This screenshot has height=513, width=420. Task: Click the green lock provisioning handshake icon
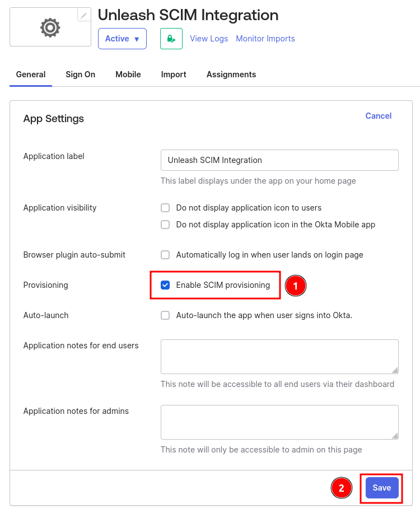(171, 39)
